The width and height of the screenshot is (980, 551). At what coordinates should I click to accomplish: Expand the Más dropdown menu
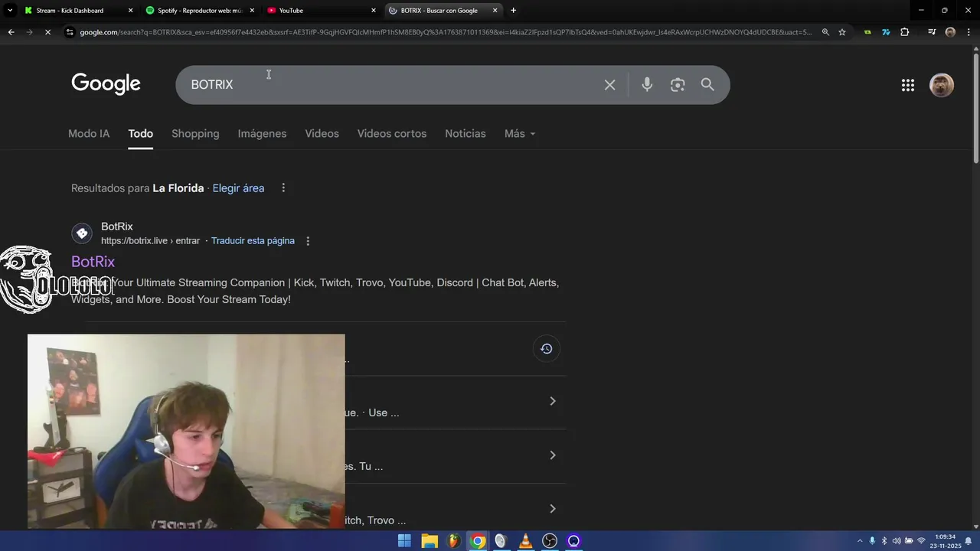520,134
